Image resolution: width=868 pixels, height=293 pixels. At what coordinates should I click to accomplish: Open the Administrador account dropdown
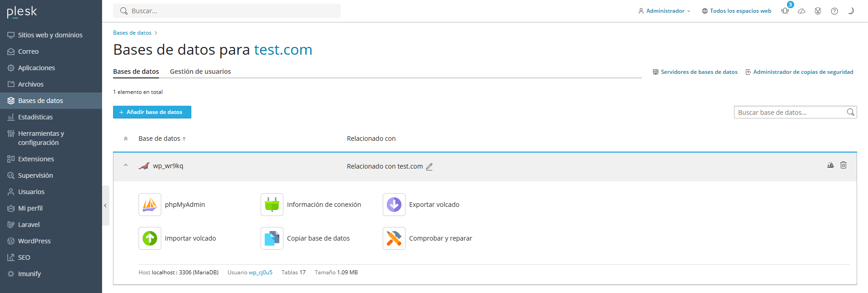(x=665, y=11)
